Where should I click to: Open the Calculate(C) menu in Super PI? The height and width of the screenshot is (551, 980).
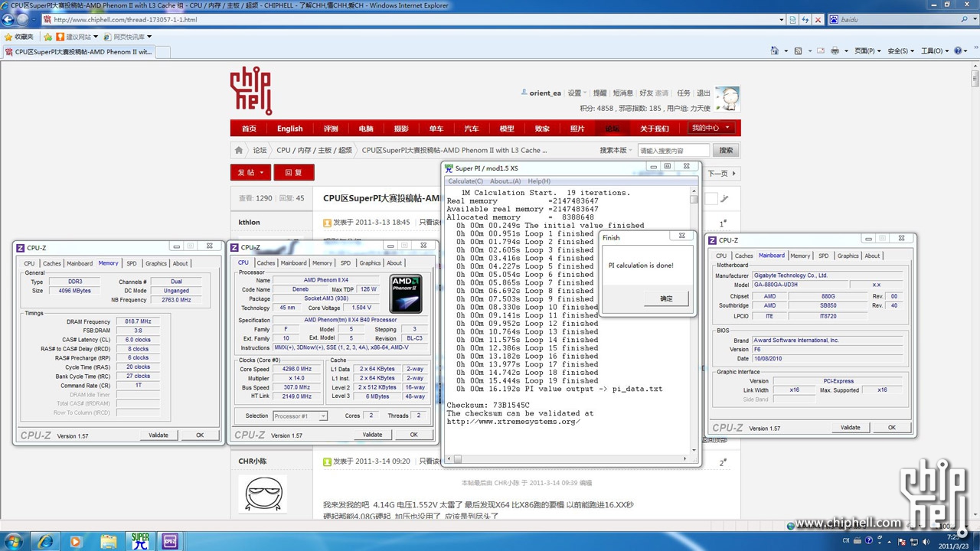(465, 181)
